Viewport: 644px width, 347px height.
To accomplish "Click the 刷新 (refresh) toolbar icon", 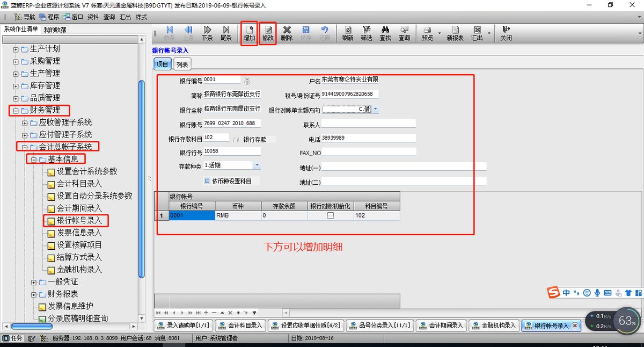I will tap(348, 33).
